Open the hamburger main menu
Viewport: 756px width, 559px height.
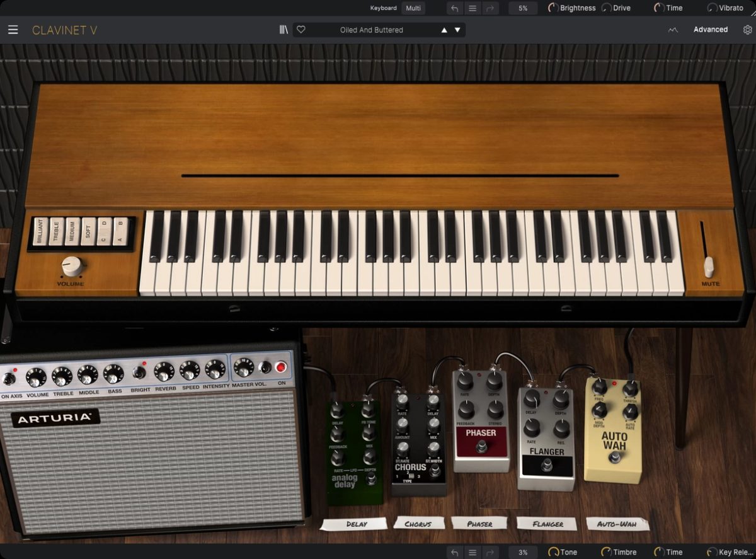coord(13,30)
